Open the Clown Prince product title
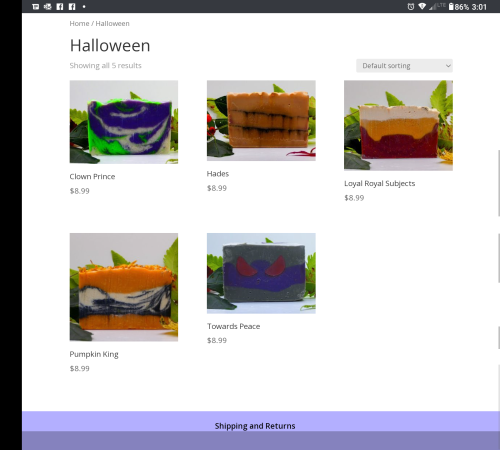 (x=92, y=176)
